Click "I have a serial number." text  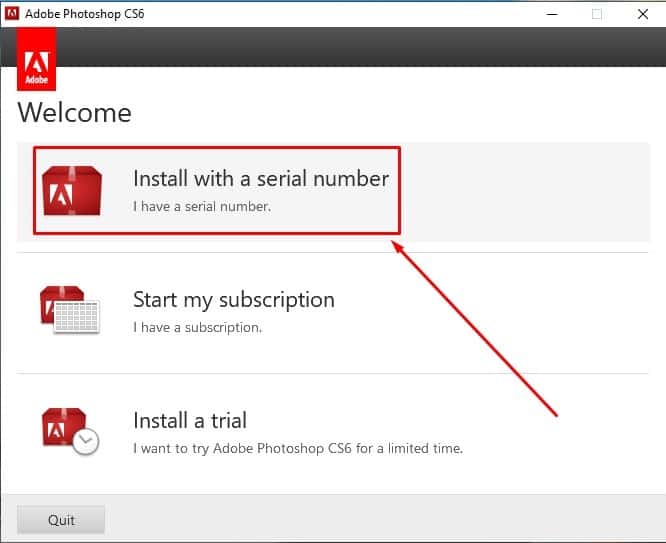point(201,207)
